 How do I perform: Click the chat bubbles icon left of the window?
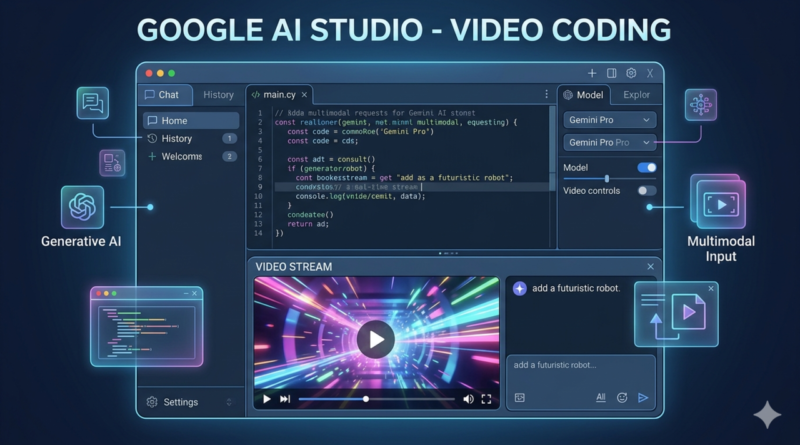[93, 103]
